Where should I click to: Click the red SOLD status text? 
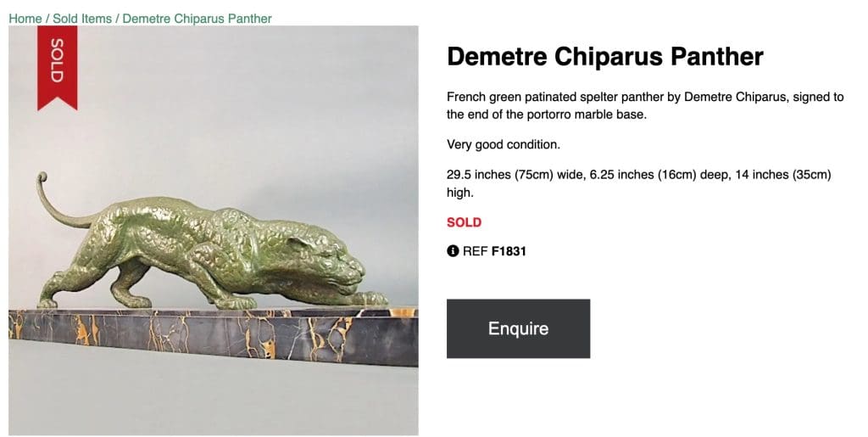[x=464, y=222]
